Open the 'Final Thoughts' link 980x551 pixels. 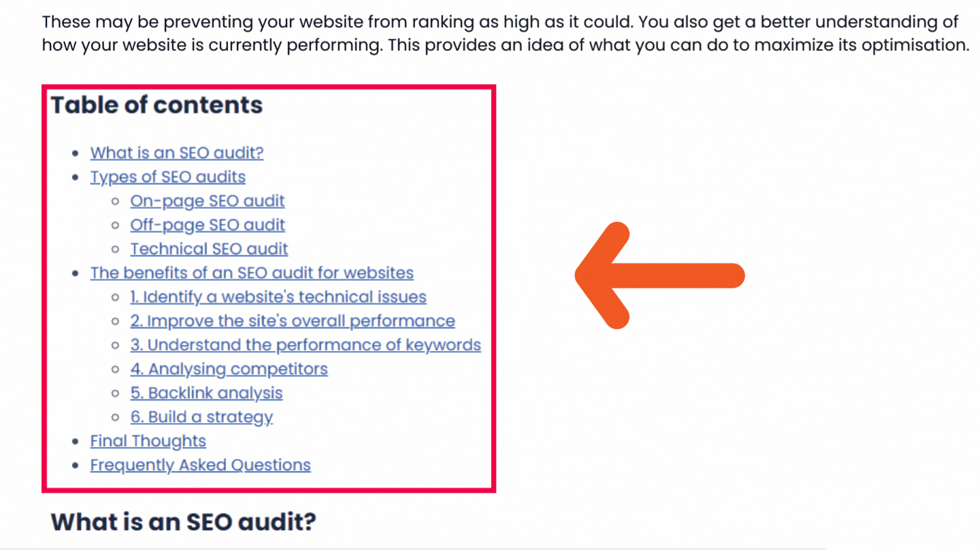coord(148,441)
